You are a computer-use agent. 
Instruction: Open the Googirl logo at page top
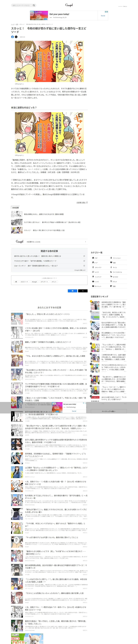click(69, 5)
